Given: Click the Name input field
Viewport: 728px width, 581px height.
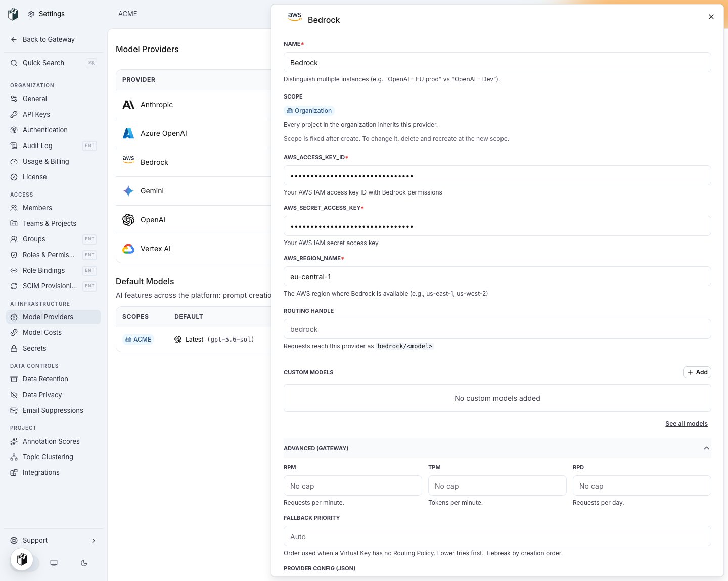Looking at the screenshot, I should pos(497,63).
